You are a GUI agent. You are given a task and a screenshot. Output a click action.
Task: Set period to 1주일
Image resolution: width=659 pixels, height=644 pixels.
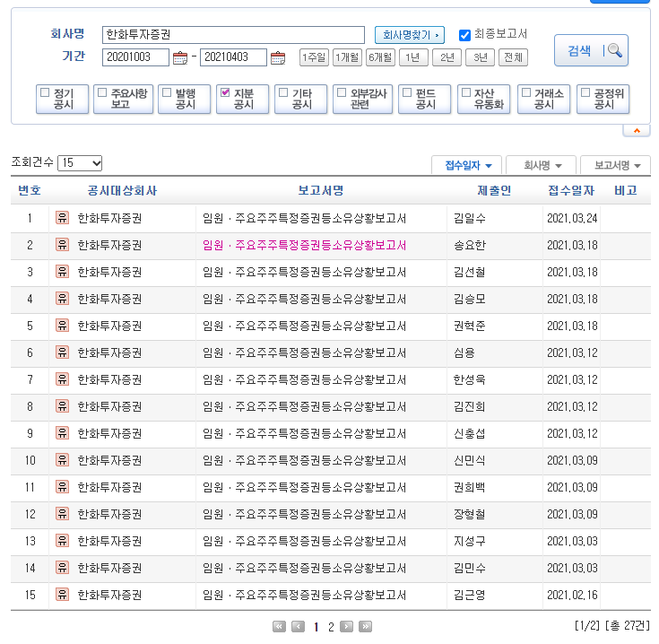click(x=314, y=57)
